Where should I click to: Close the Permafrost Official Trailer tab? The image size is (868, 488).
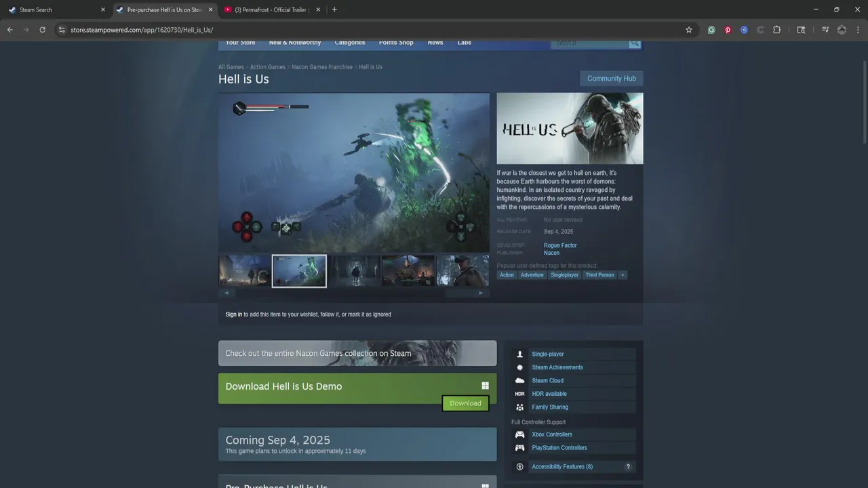tap(318, 9)
